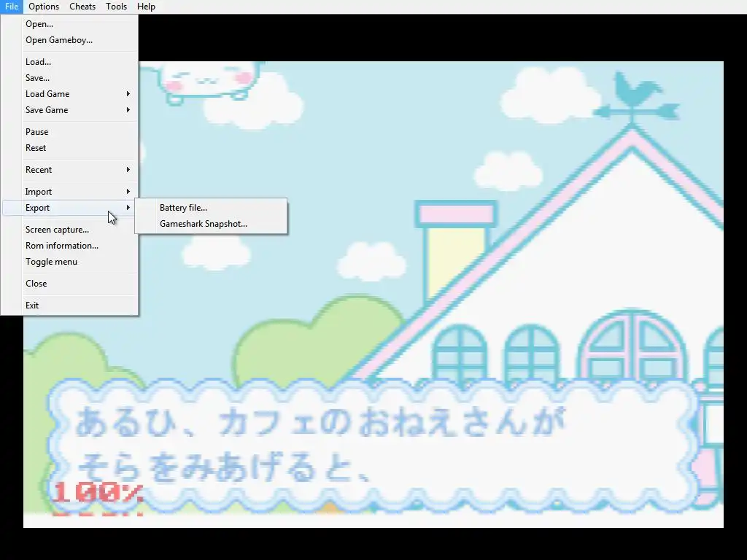
Task: Choose Screen capture... entry
Action: pos(69,230)
